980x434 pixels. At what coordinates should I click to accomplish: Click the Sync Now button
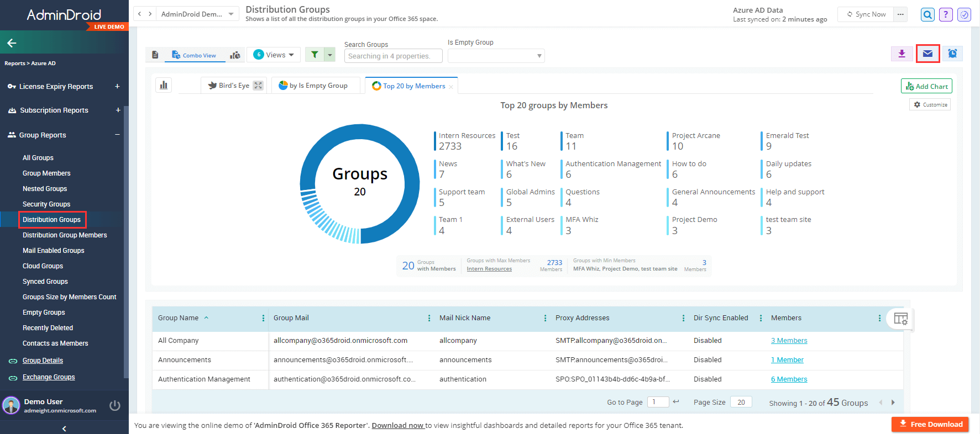coord(866,14)
